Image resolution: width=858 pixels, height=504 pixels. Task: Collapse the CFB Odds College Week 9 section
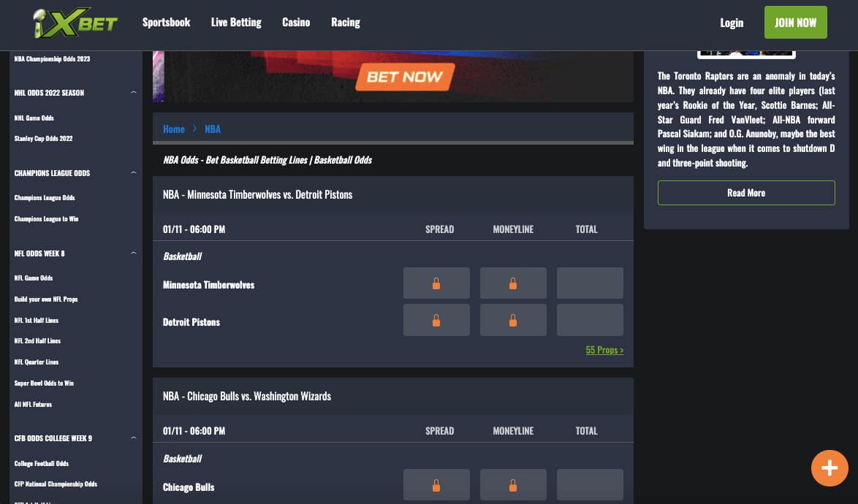(134, 438)
